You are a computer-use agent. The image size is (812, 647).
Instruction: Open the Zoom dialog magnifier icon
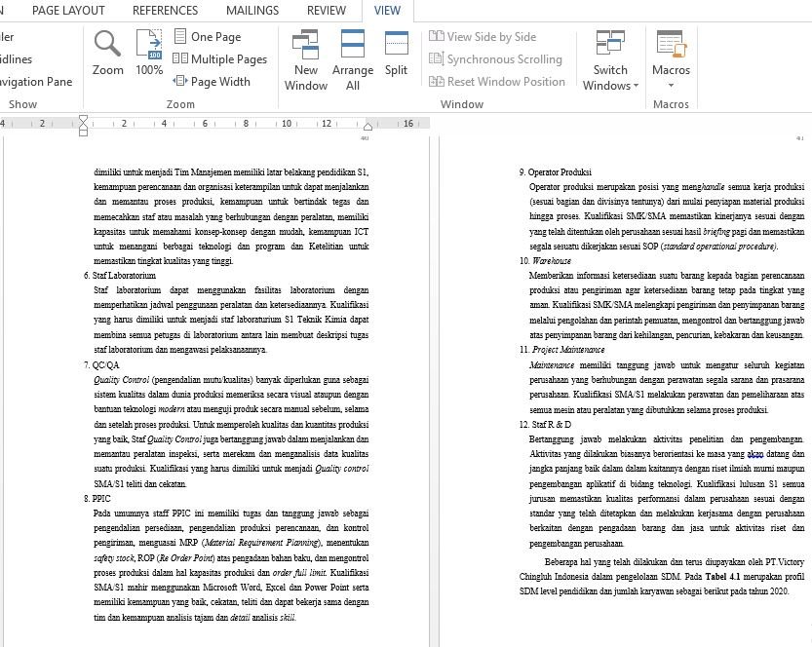pos(107,44)
